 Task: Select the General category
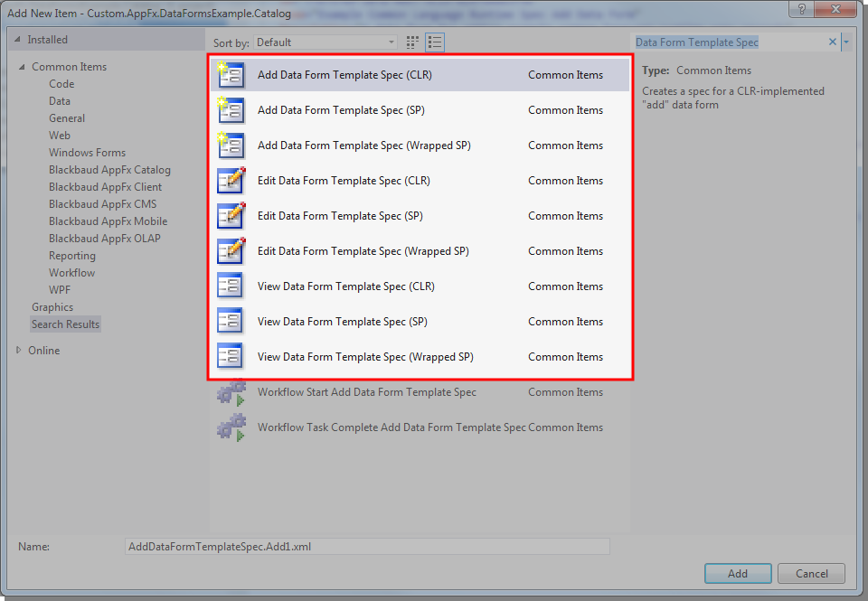point(67,118)
